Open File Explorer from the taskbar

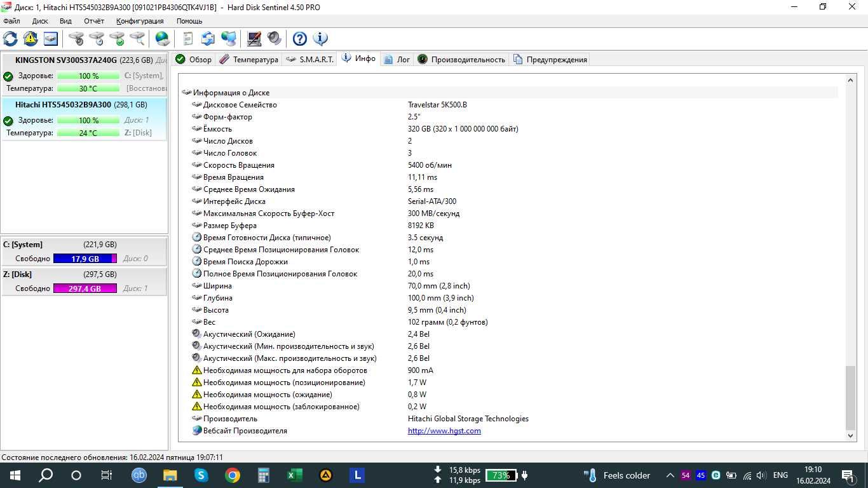170,475
